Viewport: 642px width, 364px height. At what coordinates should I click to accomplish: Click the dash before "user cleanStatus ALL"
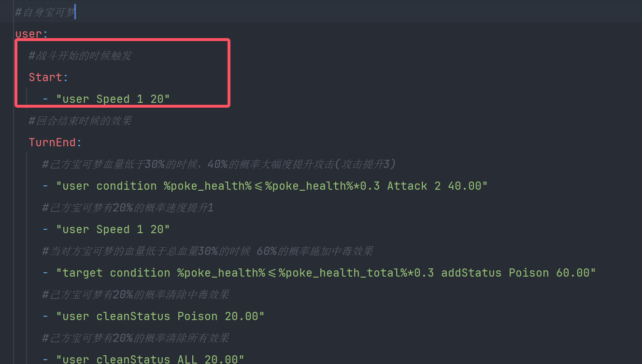[45, 359]
